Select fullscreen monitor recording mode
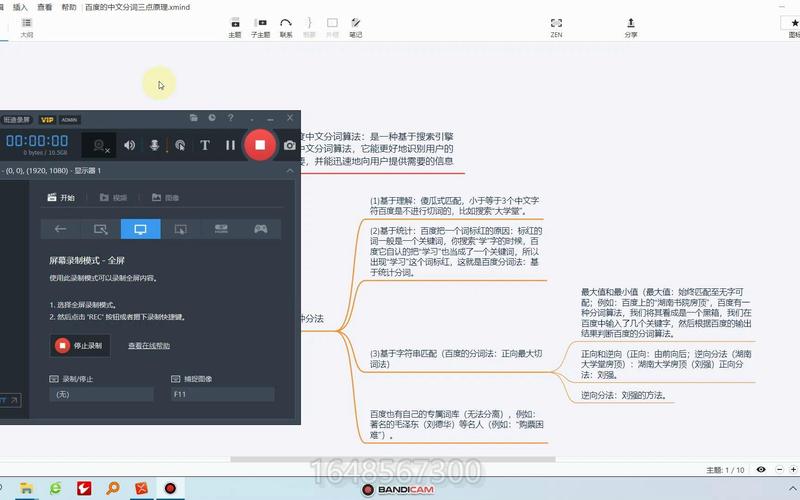 140,229
